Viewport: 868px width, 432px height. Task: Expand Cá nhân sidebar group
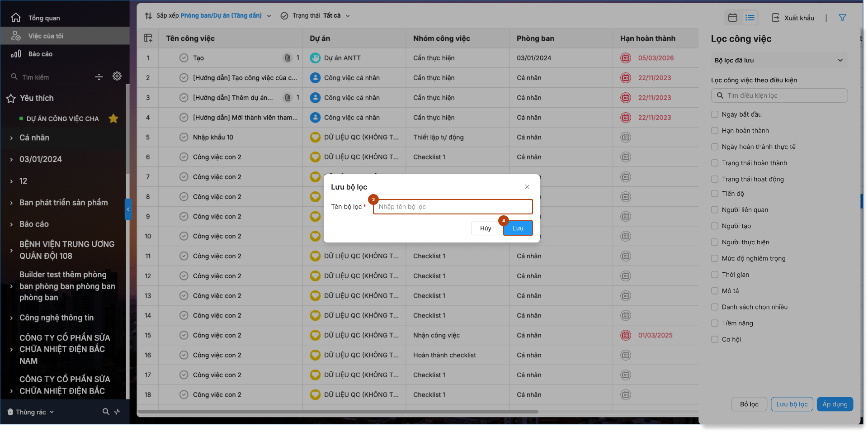pyautogui.click(x=11, y=138)
